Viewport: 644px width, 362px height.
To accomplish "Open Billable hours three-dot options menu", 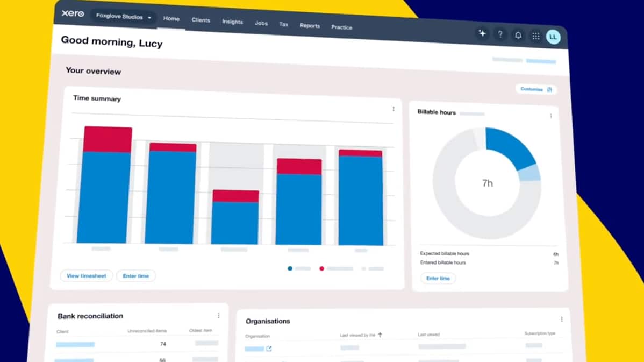I will click(551, 116).
